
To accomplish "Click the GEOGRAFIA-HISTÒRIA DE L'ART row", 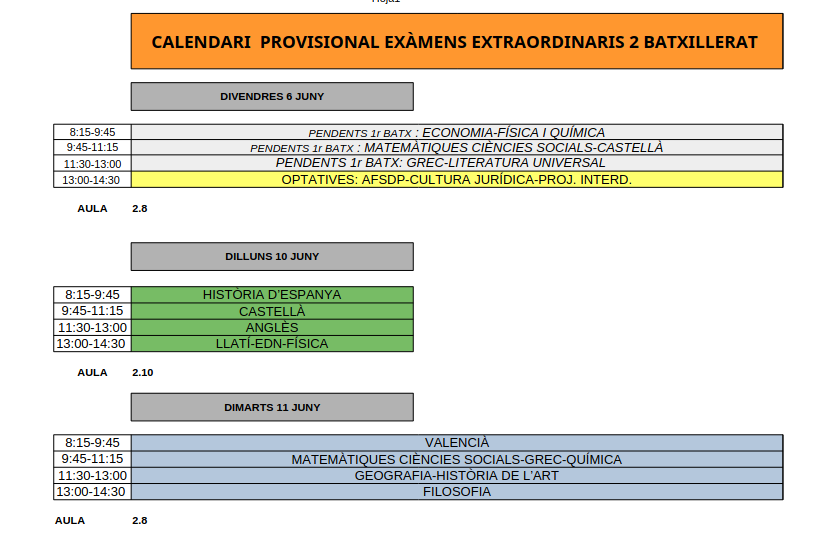I will pyautogui.click(x=456, y=476).
